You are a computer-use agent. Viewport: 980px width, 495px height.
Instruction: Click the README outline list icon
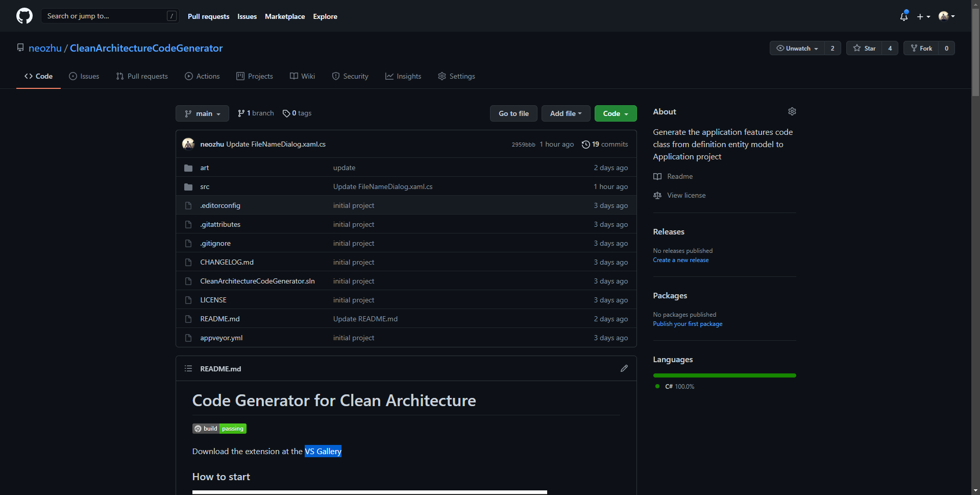(x=188, y=368)
